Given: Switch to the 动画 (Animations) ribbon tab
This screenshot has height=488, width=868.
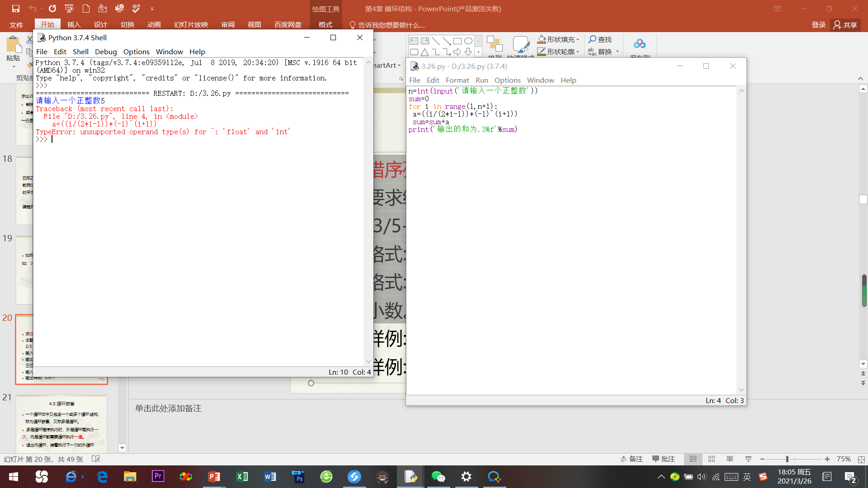Looking at the screenshot, I should click(154, 25).
